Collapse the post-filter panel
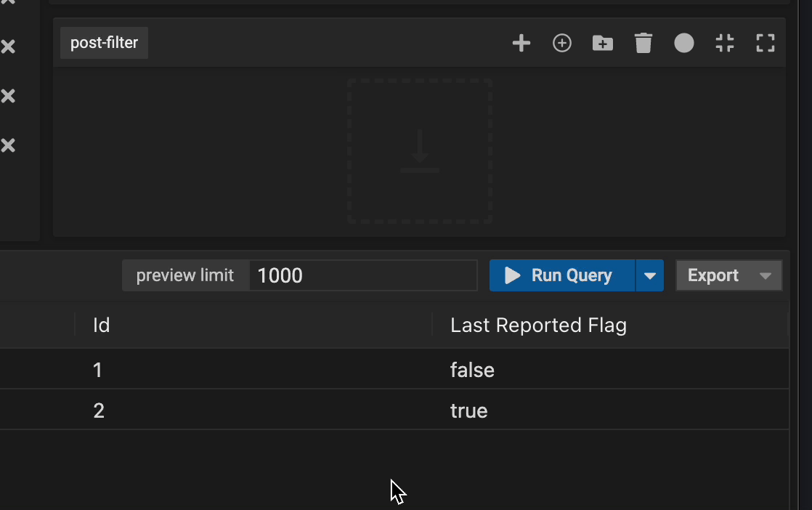The height and width of the screenshot is (510, 812). (x=725, y=43)
